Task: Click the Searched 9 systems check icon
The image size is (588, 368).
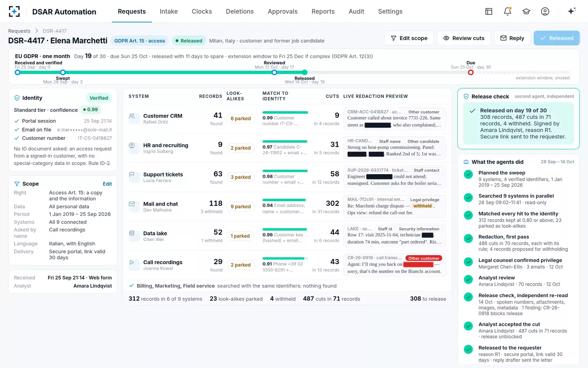Action: [468, 197]
